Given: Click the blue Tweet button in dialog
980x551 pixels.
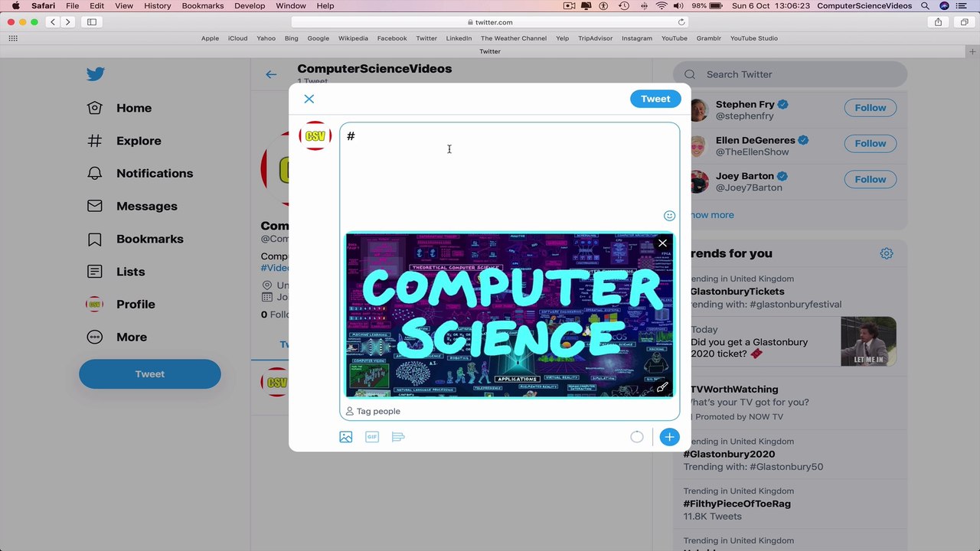Looking at the screenshot, I should pos(655,99).
